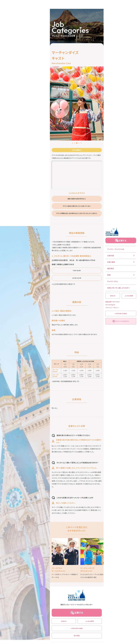138x644 pixels.
Task: Open the マーチャンダイズホテルキャスト photo card
Action: click(92, 551)
